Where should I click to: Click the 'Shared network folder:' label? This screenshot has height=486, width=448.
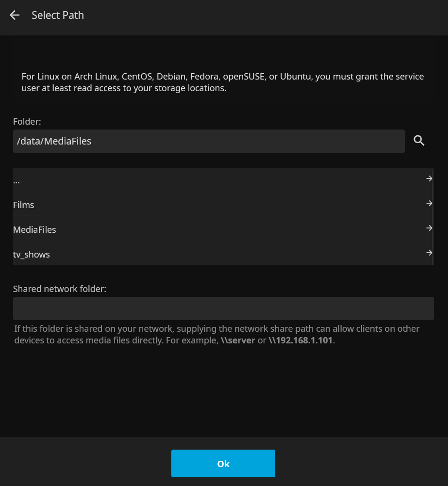coord(60,289)
